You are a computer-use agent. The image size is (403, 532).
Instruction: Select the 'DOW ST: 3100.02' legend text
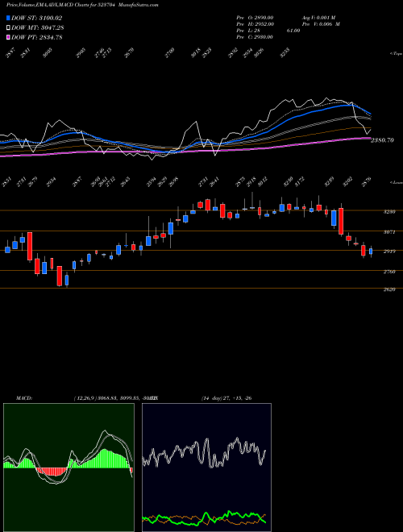[36, 18]
